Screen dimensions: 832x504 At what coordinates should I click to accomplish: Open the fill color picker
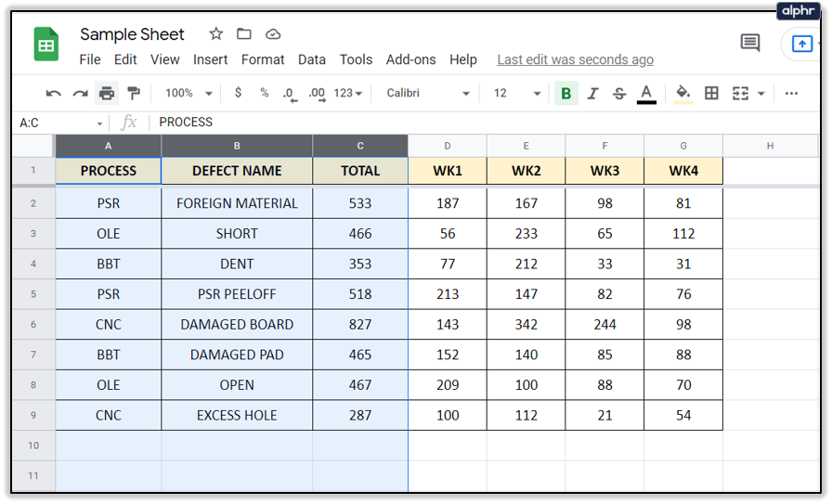683,93
